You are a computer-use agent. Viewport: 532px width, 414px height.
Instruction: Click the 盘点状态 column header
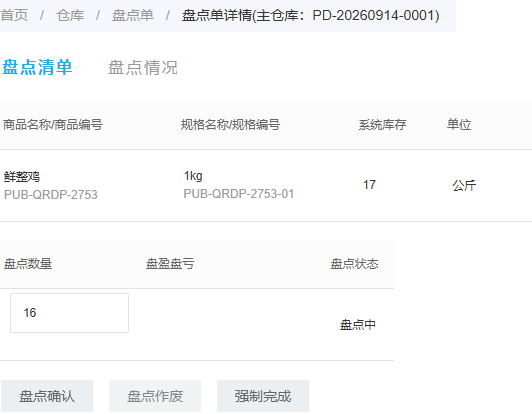point(354,264)
